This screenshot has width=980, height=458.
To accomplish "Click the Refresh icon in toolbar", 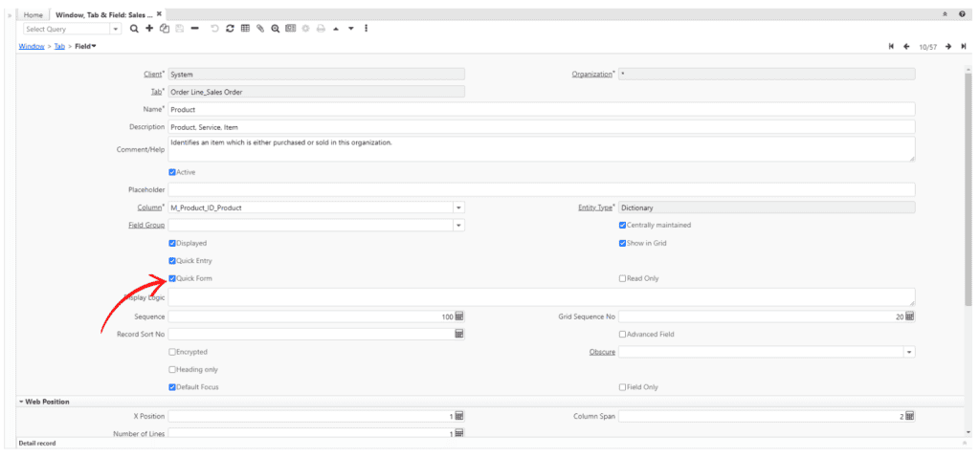I will coord(230,29).
